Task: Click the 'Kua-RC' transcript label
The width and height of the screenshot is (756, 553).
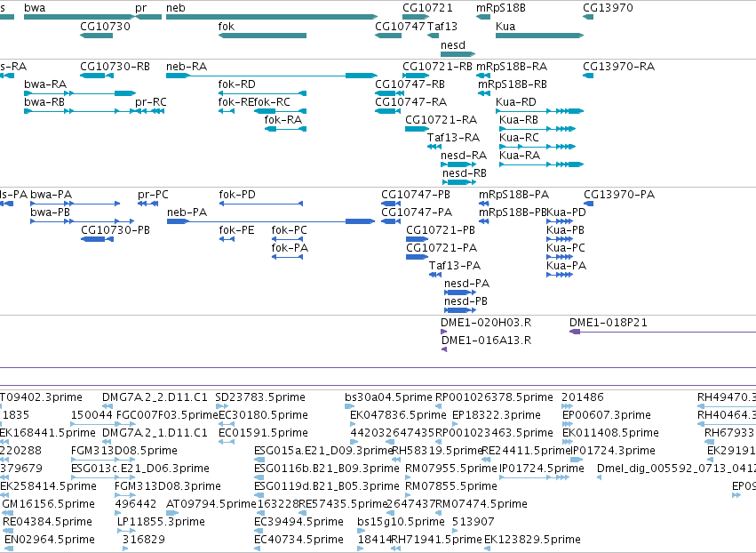Action: tap(519, 138)
